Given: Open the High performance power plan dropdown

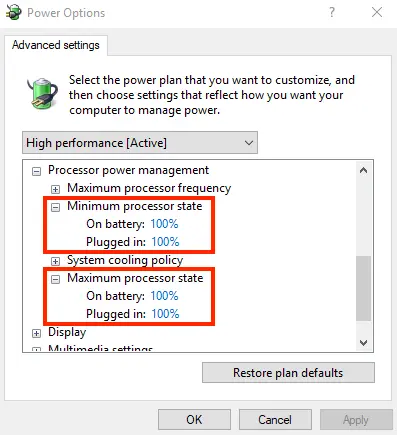Looking at the screenshot, I should 140,143.
